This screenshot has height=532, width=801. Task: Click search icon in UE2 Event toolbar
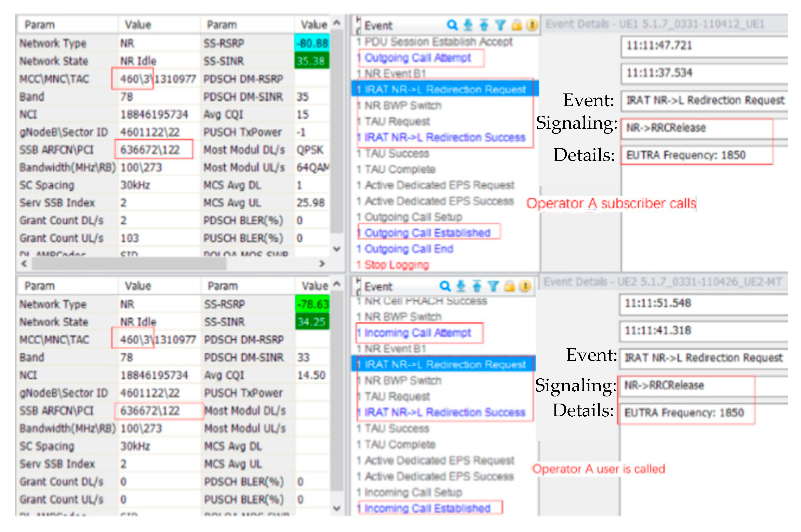(445, 286)
